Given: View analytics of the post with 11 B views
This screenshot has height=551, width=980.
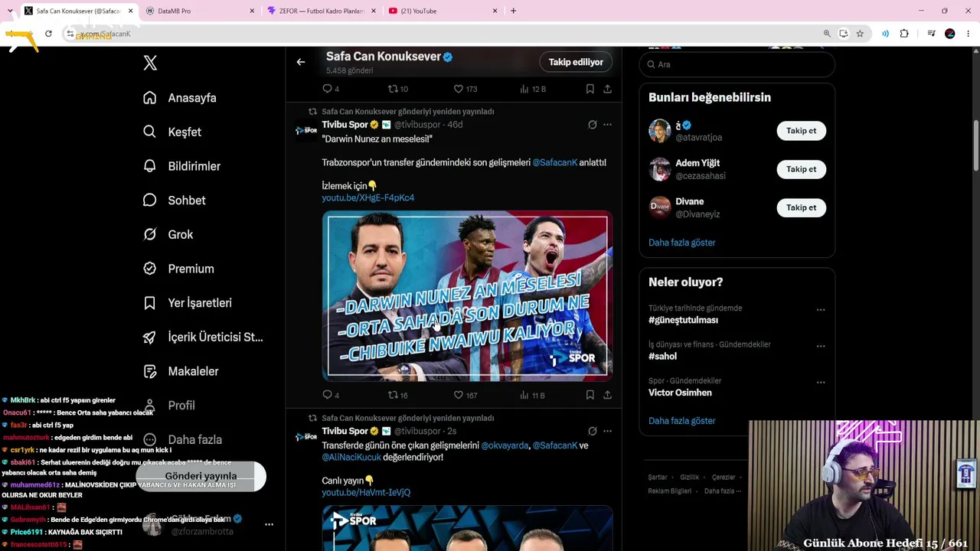Looking at the screenshot, I should (532, 395).
